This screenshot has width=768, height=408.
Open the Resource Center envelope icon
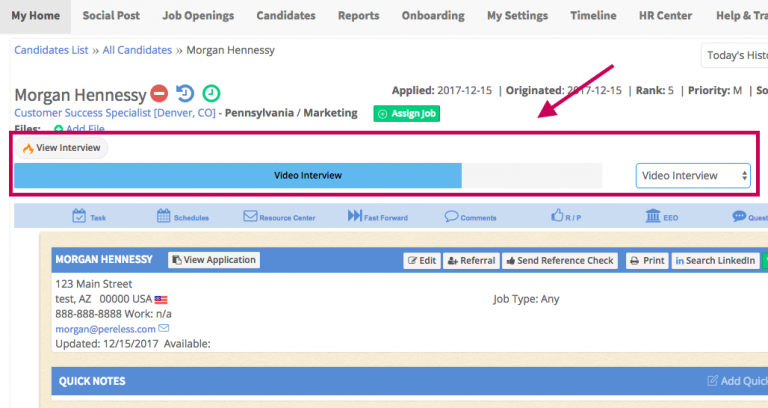coord(250,216)
